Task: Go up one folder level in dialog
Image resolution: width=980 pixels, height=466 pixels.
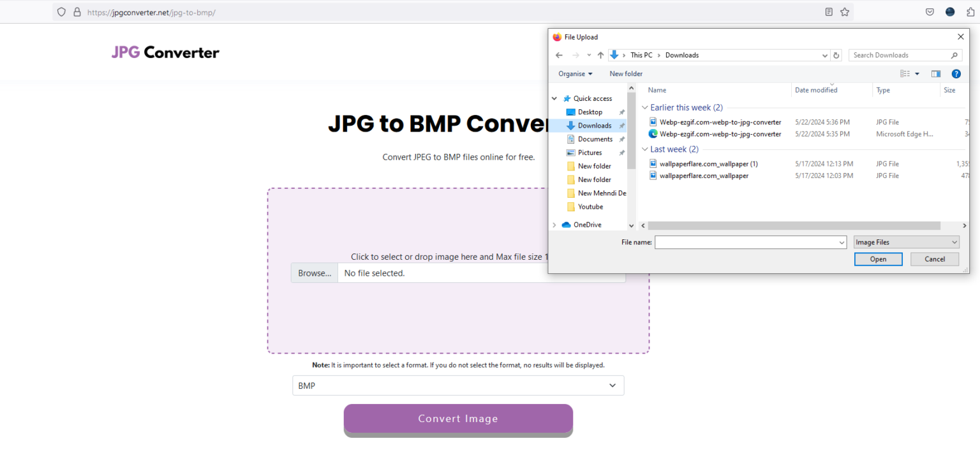Action: [x=600, y=56]
